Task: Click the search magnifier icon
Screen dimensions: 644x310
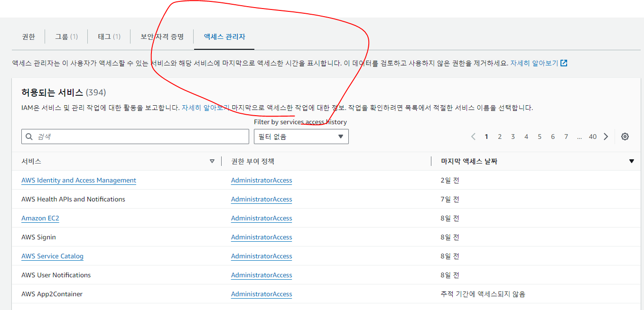Action: [x=29, y=137]
